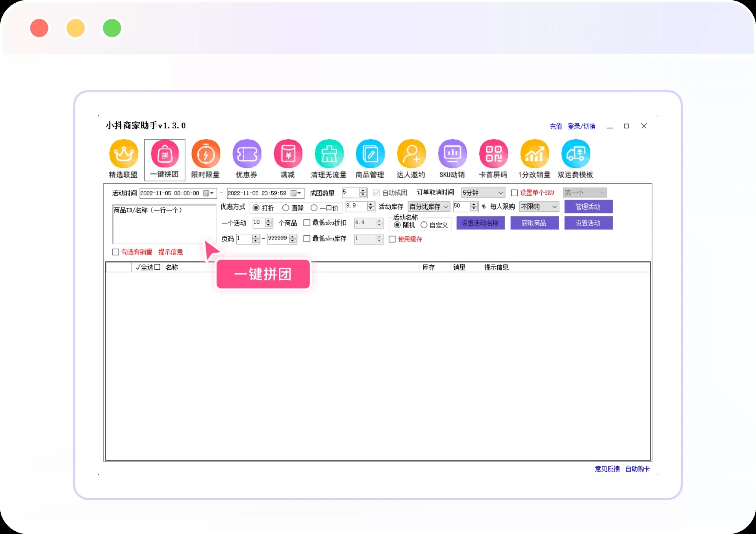Click the 获取商品 button

[x=534, y=223]
